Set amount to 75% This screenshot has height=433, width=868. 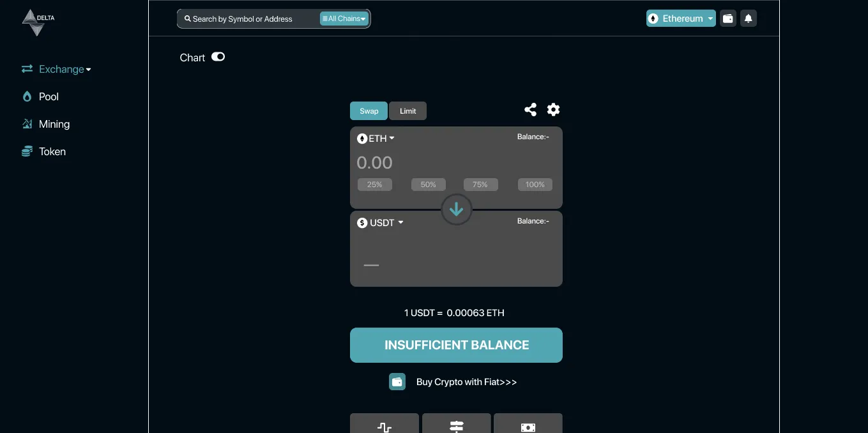480,185
